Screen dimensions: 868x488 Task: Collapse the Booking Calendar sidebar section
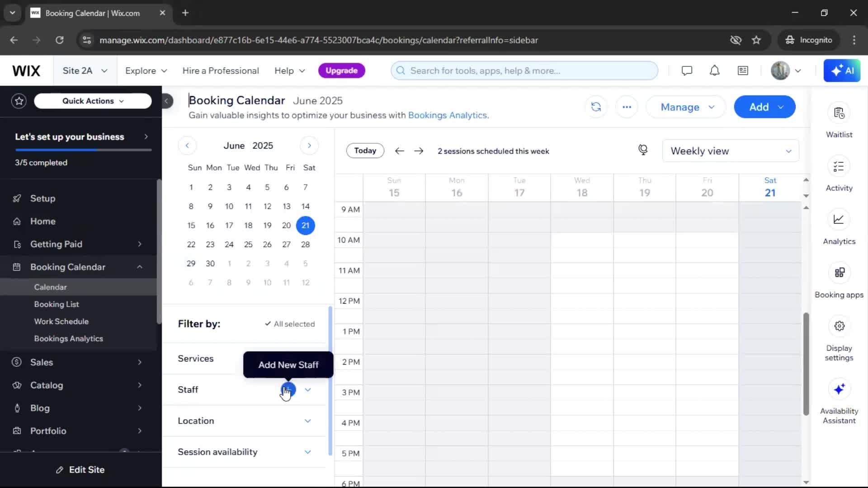coord(140,267)
